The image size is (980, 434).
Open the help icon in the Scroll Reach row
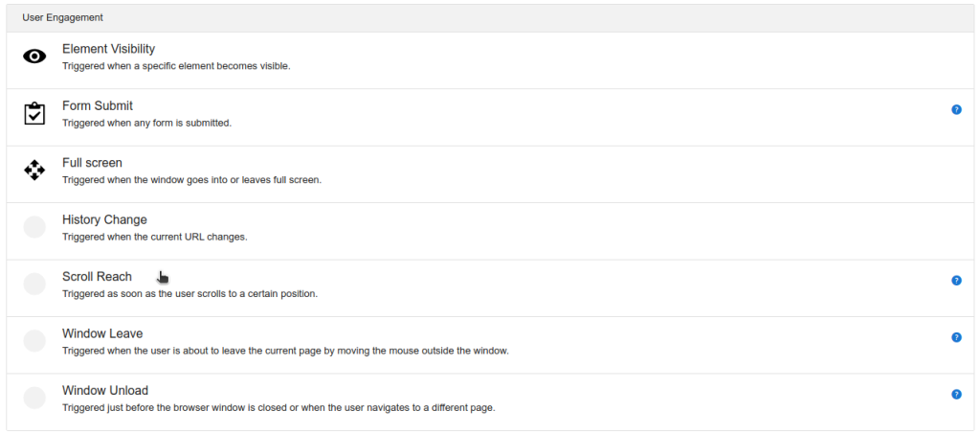956,281
